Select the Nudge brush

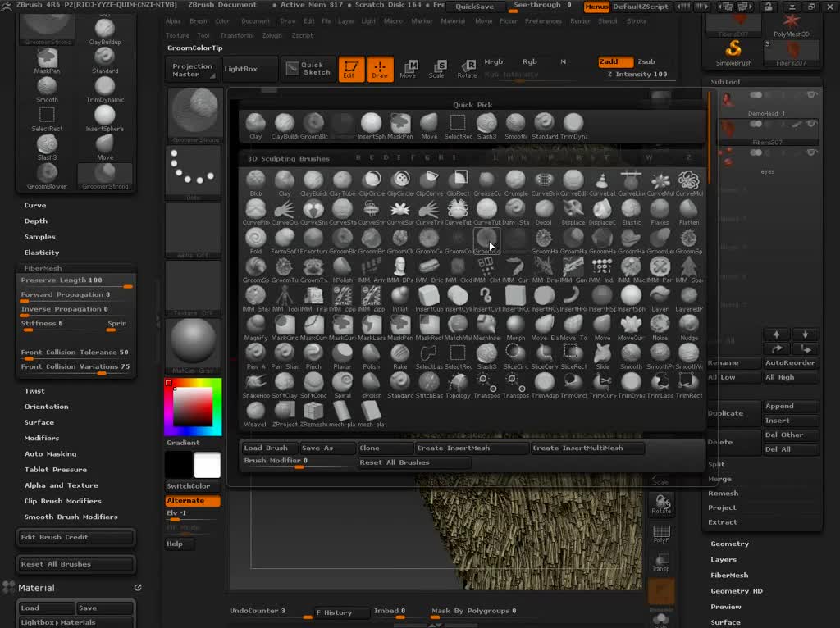689,328
